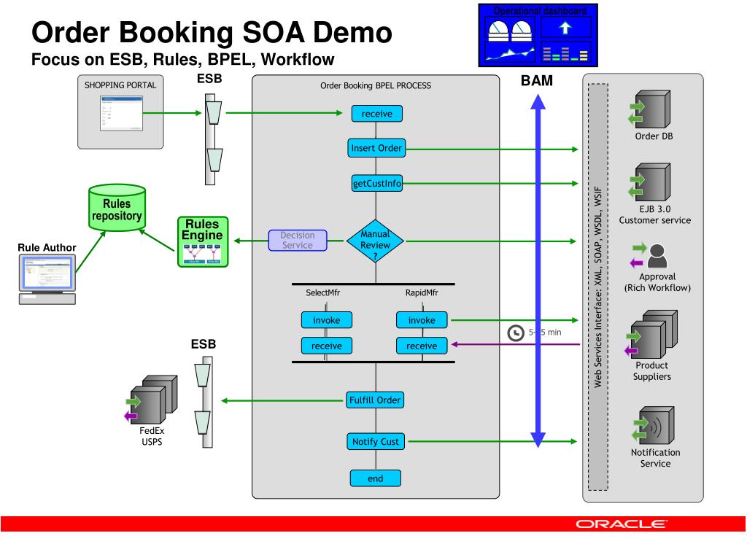Select the Approval (Rich Workflow) label
This screenshot has height=560, width=747.
tap(657, 282)
